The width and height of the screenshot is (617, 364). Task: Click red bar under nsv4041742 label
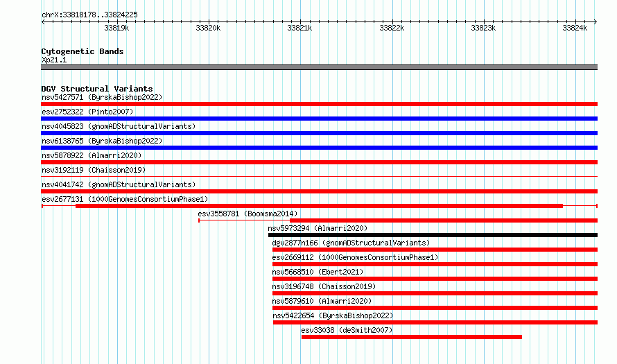coord(319,191)
